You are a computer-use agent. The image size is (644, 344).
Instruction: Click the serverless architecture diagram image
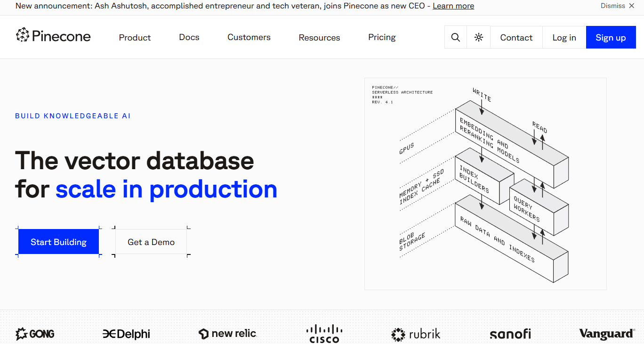pyautogui.click(x=485, y=184)
